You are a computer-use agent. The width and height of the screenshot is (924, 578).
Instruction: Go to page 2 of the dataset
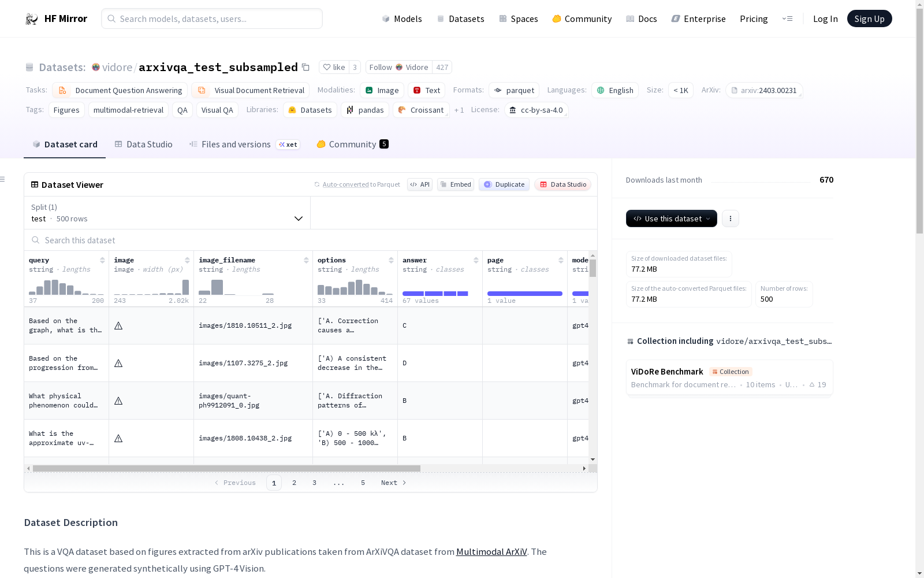pos(295,483)
